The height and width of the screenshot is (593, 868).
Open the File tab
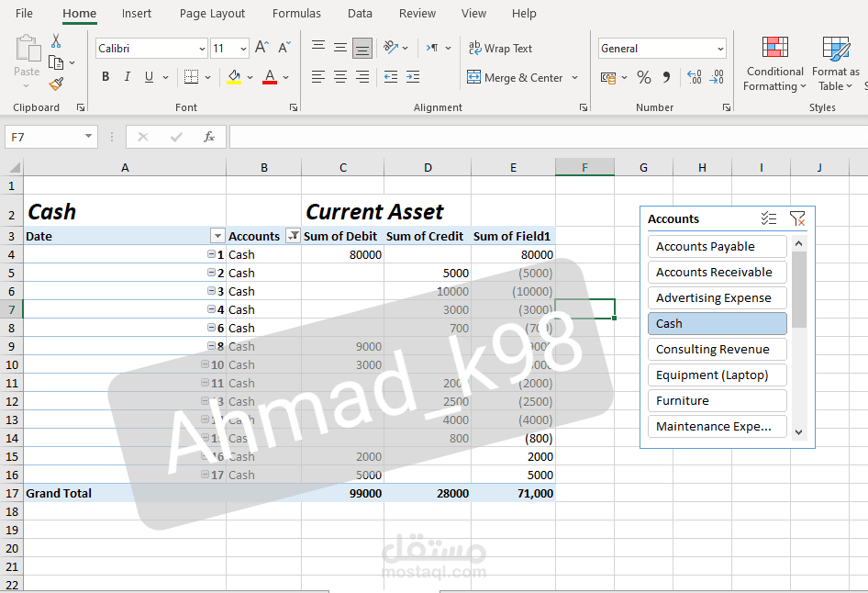click(24, 13)
